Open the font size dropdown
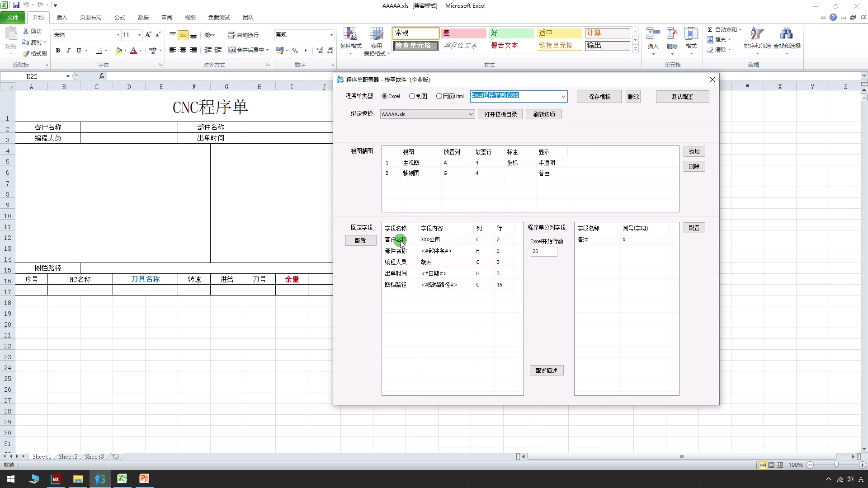This screenshot has height=488, width=868. coord(139,35)
